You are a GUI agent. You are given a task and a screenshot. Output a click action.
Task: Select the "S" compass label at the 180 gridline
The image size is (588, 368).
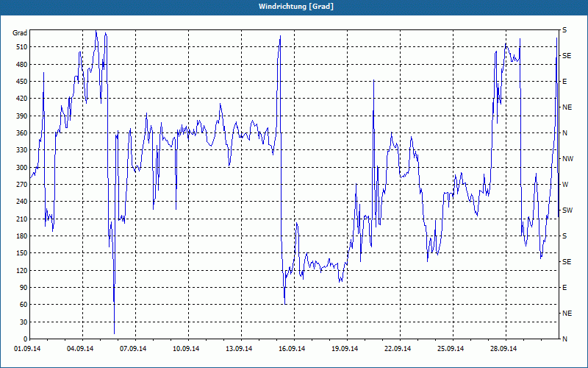(564, 236)
